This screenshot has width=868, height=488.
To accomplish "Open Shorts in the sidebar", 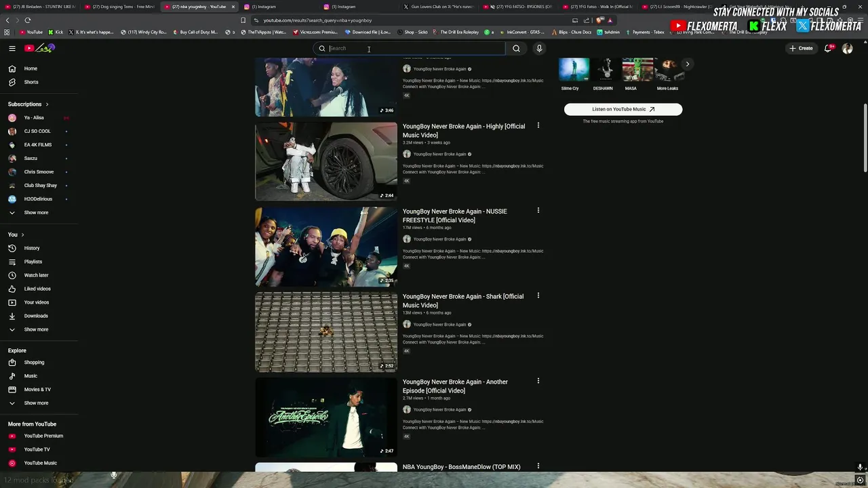I will [x=39, y=82].
